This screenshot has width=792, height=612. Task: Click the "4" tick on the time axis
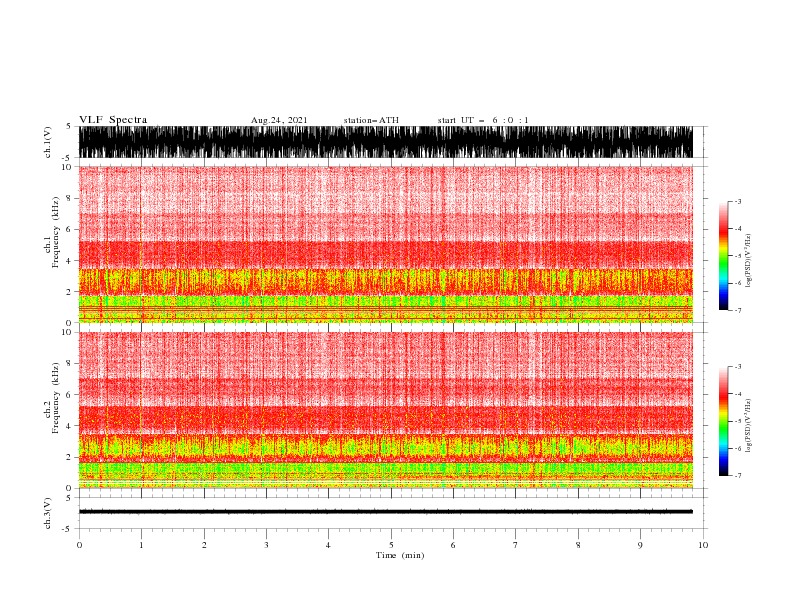coord(328,545)
